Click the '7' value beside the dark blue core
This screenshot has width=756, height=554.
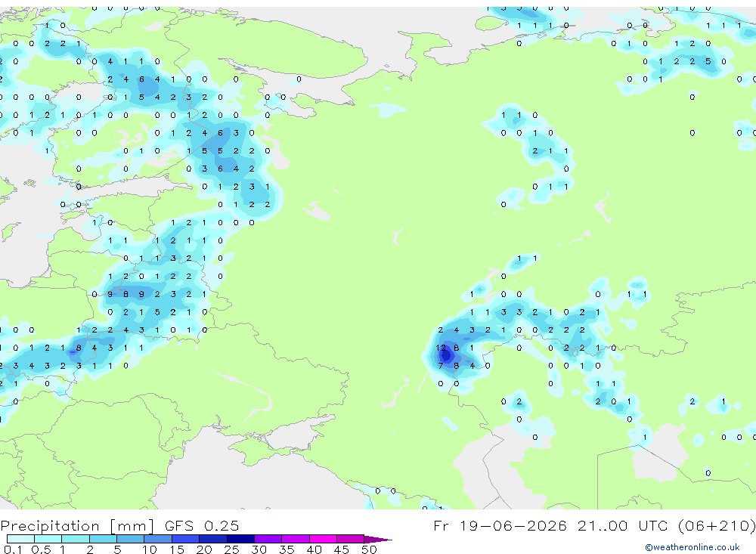pos(440,366)
